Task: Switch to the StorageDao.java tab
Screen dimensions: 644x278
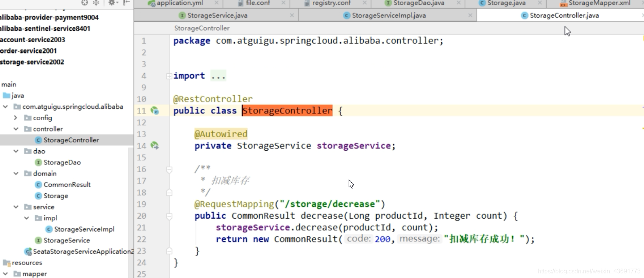Action: 418,3
